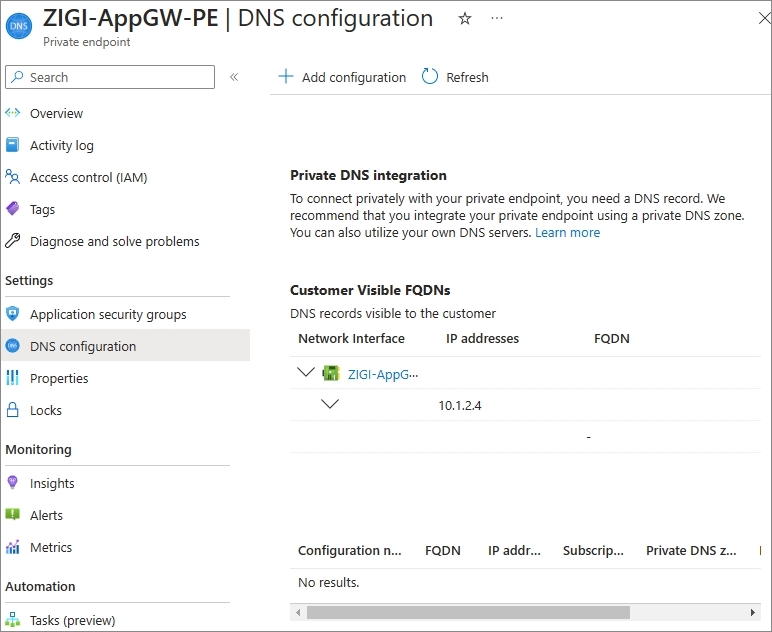The height and width of the screenshot is (632, 772).
Task: Click IP address 10.1.2.4
Action: pos(460,405)
